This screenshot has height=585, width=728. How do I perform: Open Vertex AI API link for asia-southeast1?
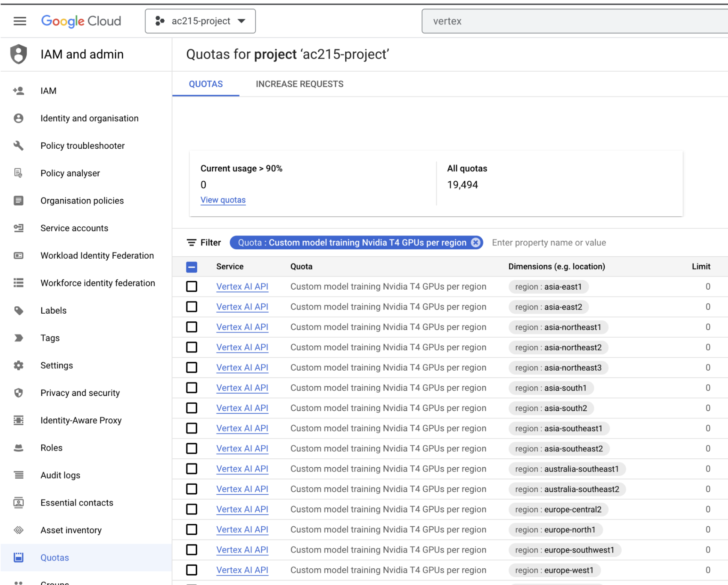pyautogui.click(x=242, y=428)
